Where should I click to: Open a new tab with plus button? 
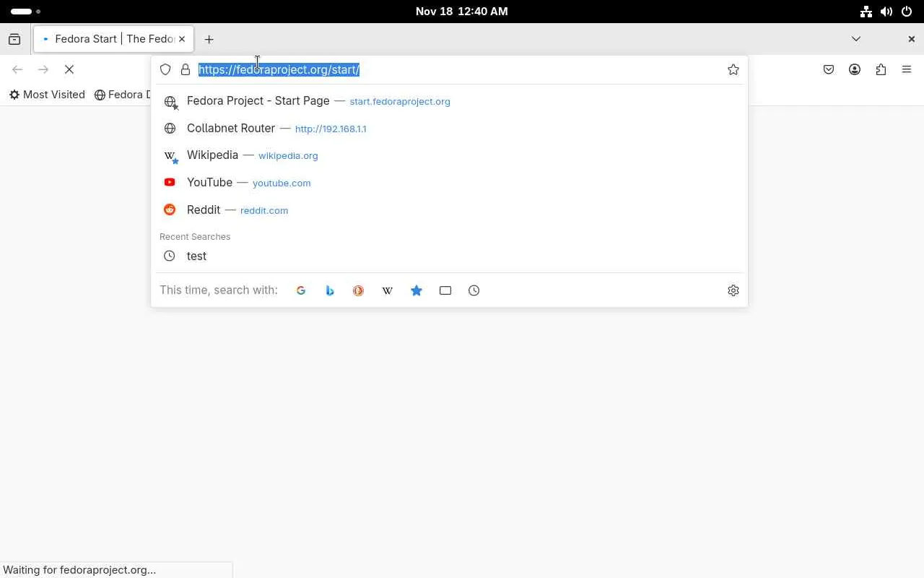click(x=209, y=39)
